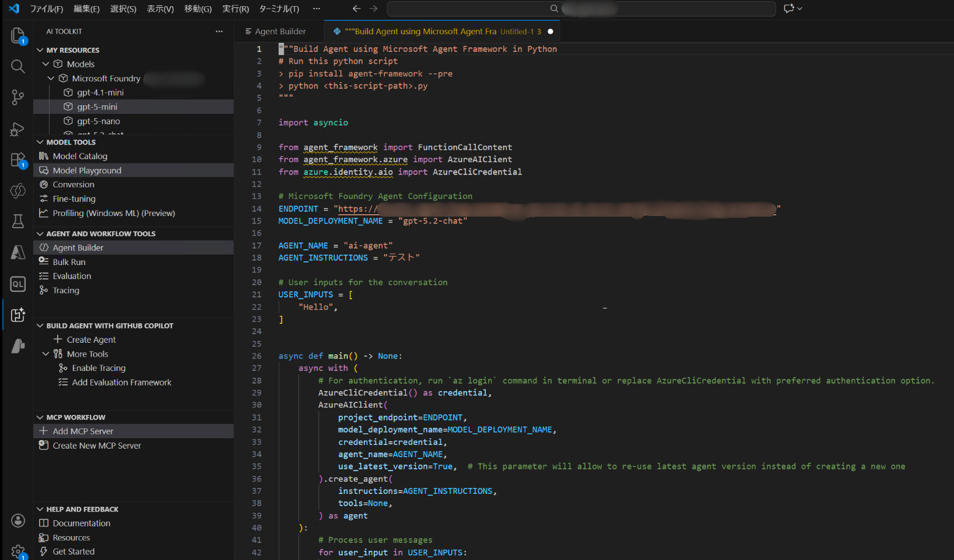Open the Accounts icon at the bottom

coord(17,521)
